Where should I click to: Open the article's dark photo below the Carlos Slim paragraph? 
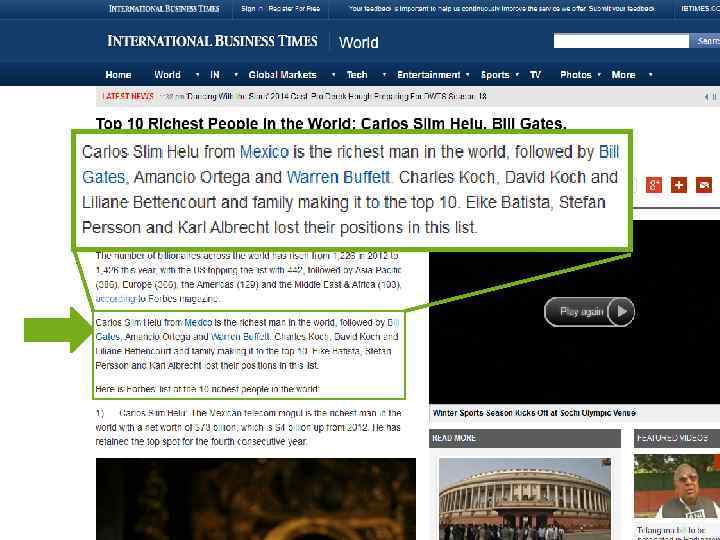[256, 499]
